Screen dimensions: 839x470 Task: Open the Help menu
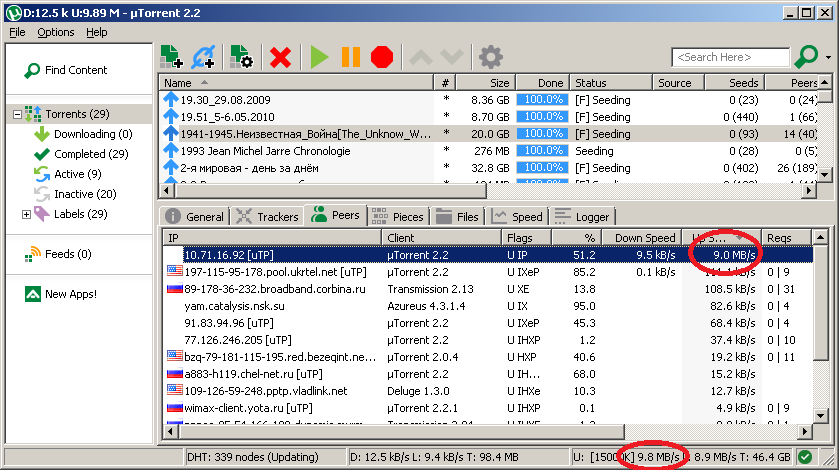tap(97, 32)
